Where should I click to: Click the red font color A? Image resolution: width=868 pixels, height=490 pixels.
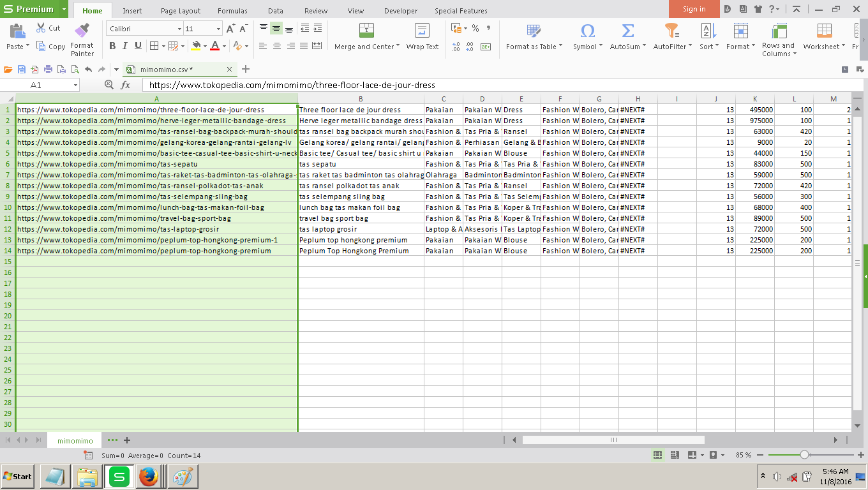215,46
